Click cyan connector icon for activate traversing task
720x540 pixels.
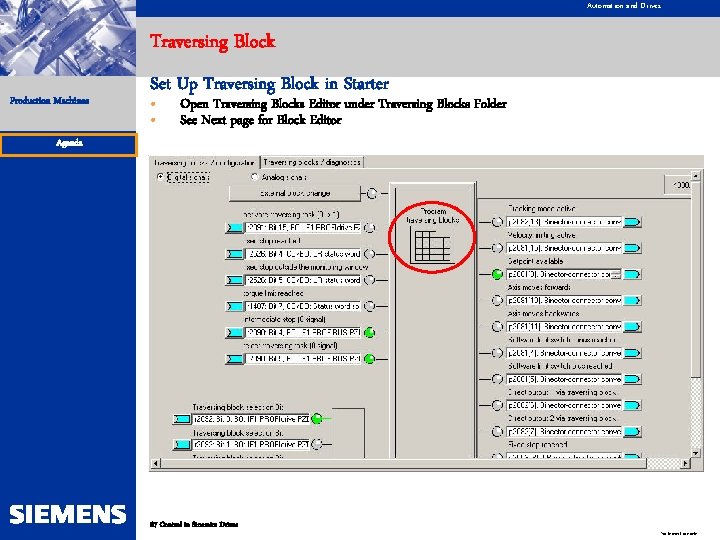(235, 228)
